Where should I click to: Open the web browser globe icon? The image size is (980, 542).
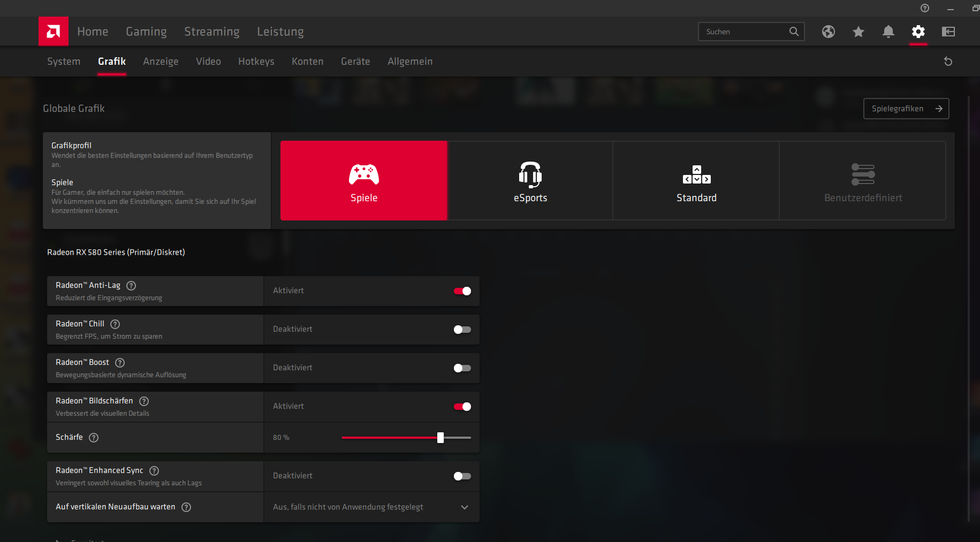pyautogui.click(x=829, y=32)
